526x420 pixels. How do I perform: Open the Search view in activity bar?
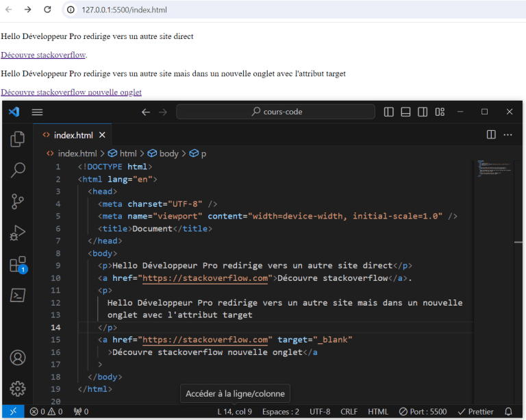point(17,170)
